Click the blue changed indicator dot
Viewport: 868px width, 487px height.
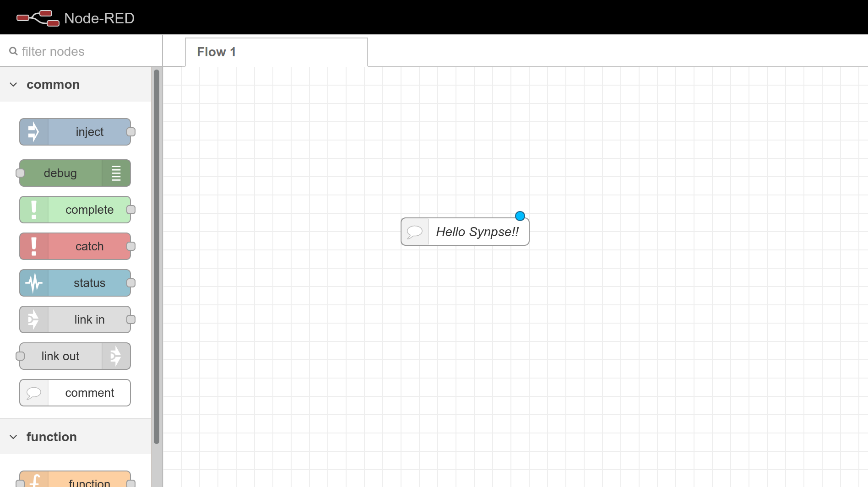(520, 216)
